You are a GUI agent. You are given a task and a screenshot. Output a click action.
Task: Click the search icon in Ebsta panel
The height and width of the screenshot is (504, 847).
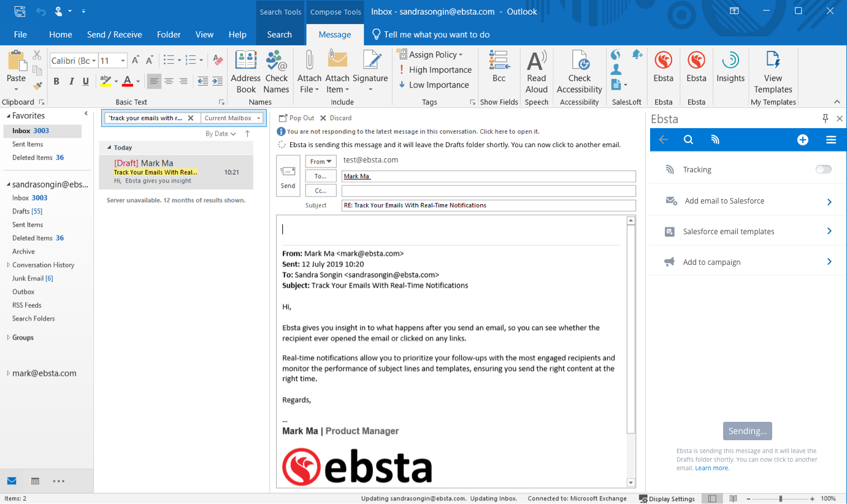(x=688, y=140)
